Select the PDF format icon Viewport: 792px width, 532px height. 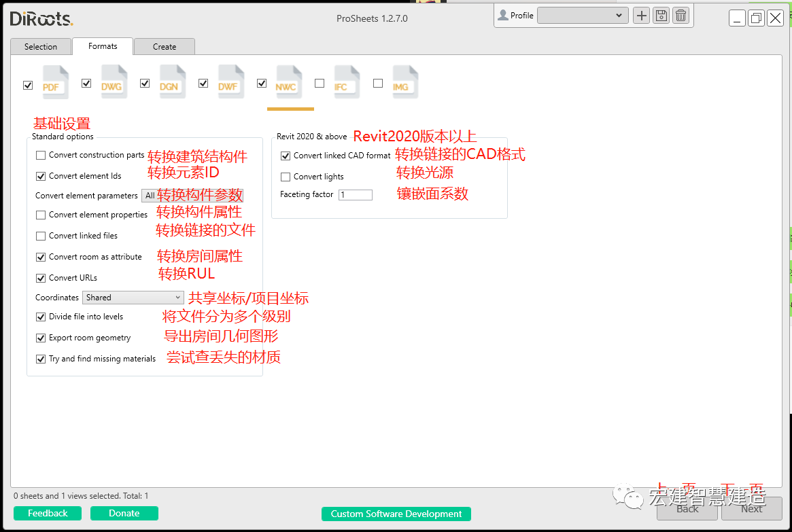[55, 82]
